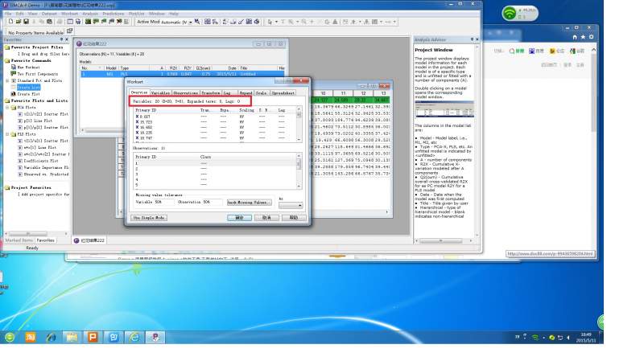The height and width of the screenshot is (361, 644).
Task: Open the Predictions menu
Action: [114, 14]
